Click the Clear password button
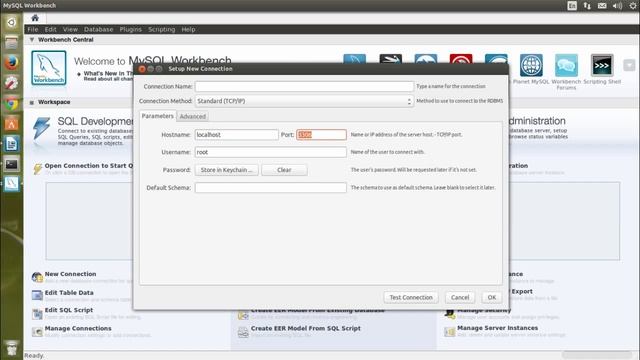 284,170
